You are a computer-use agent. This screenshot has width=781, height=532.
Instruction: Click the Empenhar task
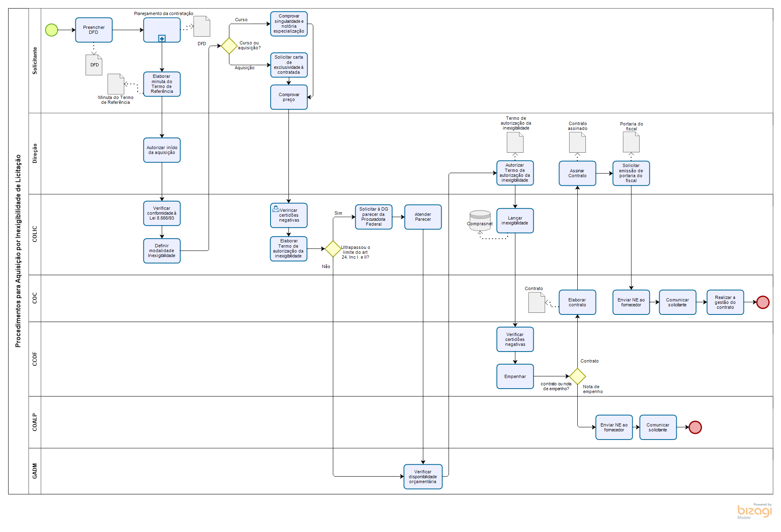(515, 376)
